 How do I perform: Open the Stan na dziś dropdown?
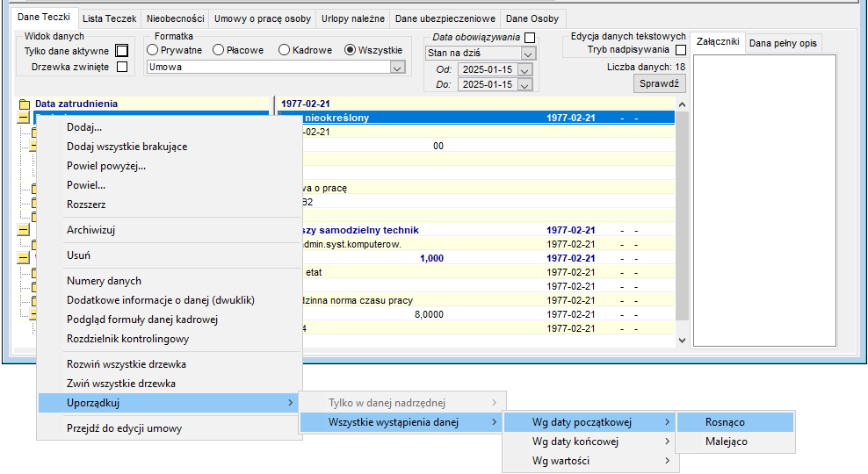(x=528, y=54)
